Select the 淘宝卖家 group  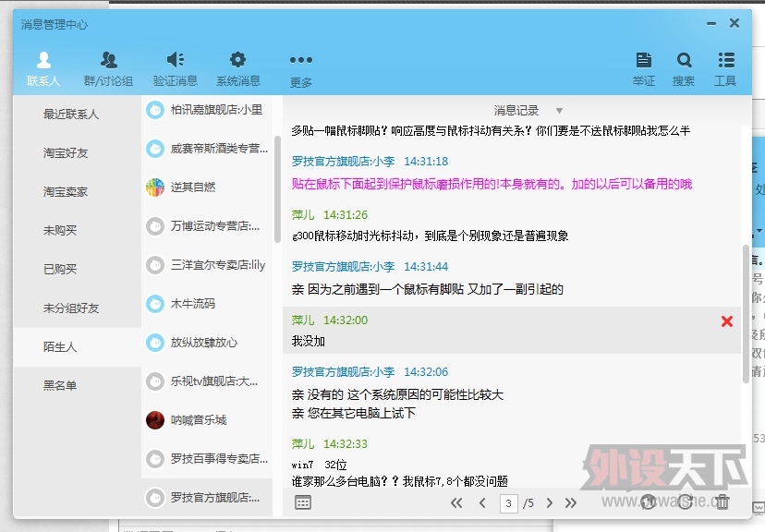click(x=77, y=191)
